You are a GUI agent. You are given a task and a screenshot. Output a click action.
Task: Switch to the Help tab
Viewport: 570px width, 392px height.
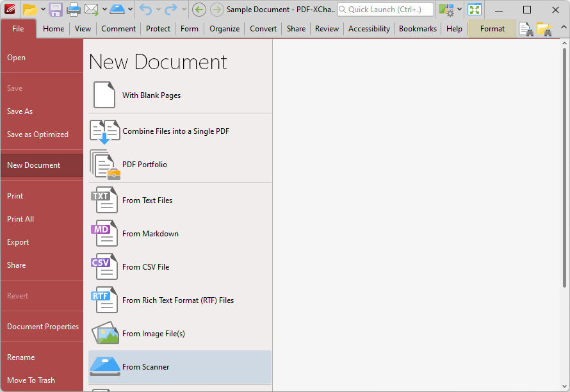[x=455, y=29]
